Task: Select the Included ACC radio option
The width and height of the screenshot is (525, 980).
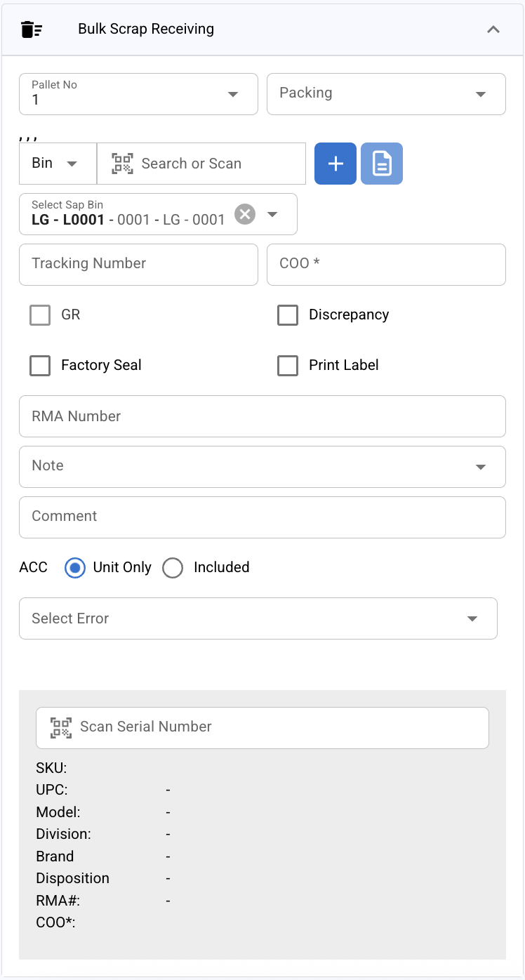Action: (x=173, y=568)
